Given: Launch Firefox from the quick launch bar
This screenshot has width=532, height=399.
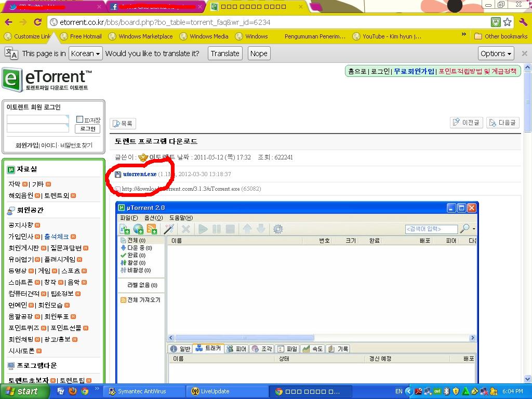Looking at the screenshot, I should coord(72,391).
